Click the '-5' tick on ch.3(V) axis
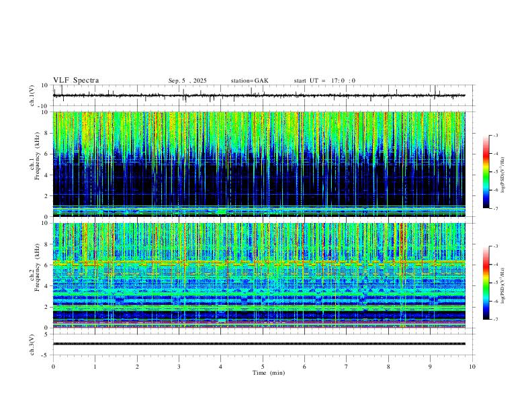Image resolution: width=532 pixels, height=411 pixels. (x=46, y=355)
